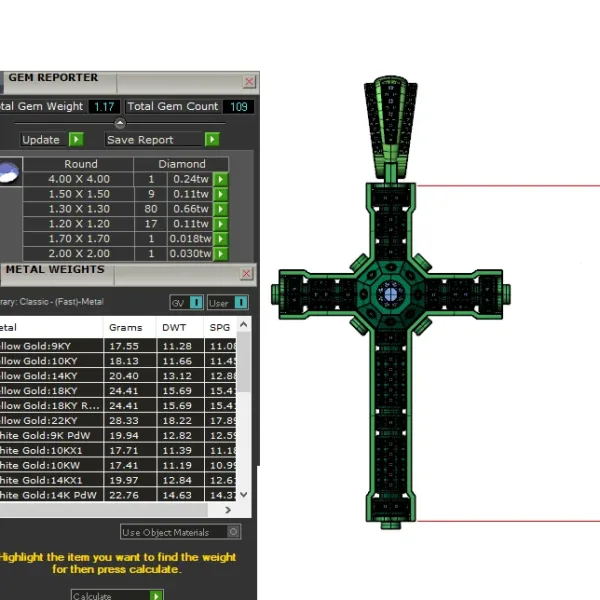Image resolution: width=600 pixels, height=600 pixels.
Task: Click the blue center gem on the cross
Action: pos(391,294)
